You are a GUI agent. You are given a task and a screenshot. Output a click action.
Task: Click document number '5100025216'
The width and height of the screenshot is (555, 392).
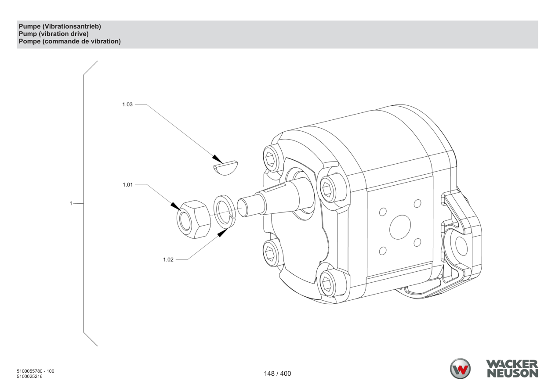[x=29, y=376]
